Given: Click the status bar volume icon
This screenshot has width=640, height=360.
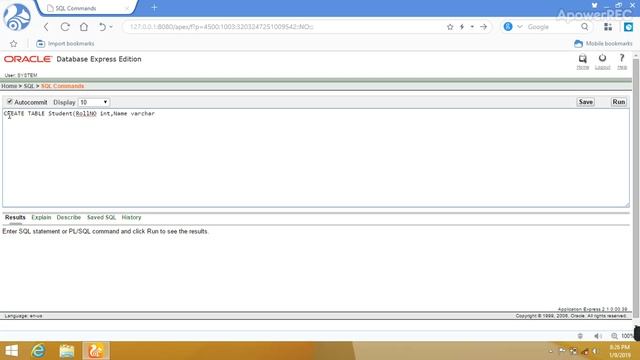Looking at the screenshot, I should point(598,336).
